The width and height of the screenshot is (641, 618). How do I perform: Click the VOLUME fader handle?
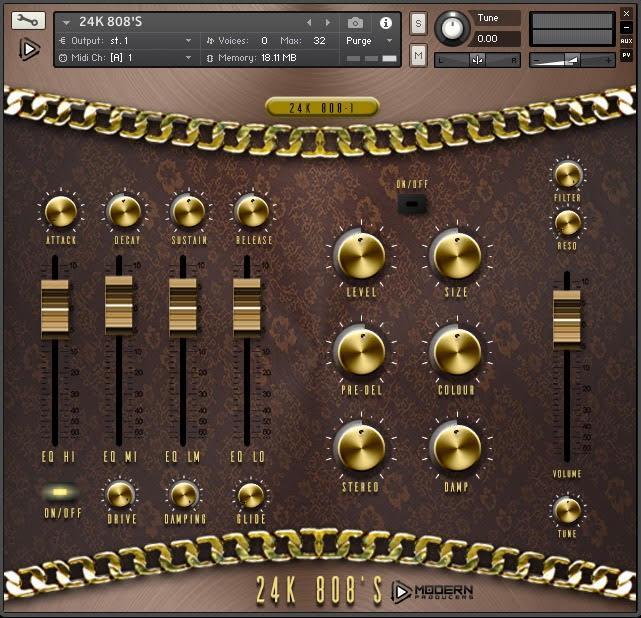coord(567,318)
